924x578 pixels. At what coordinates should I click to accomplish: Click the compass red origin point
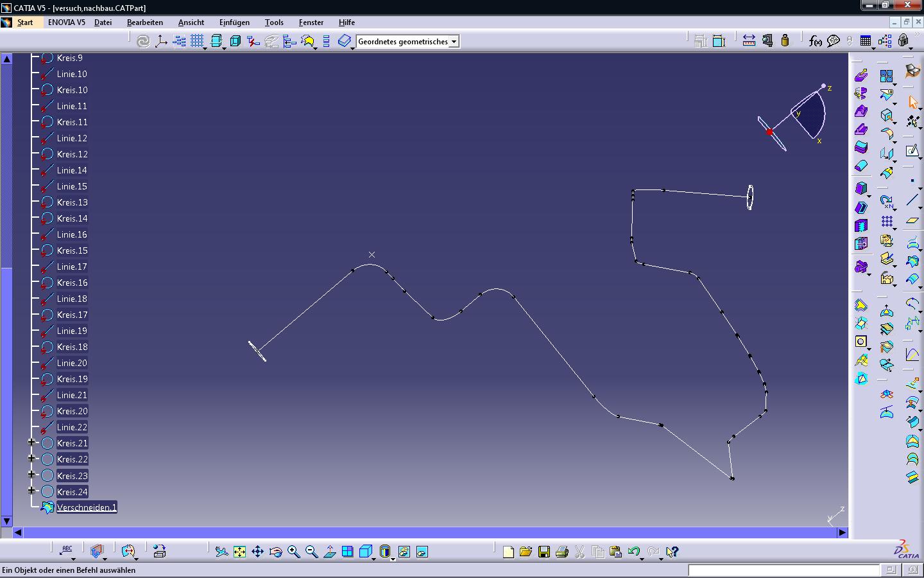(x=769, y=132)
